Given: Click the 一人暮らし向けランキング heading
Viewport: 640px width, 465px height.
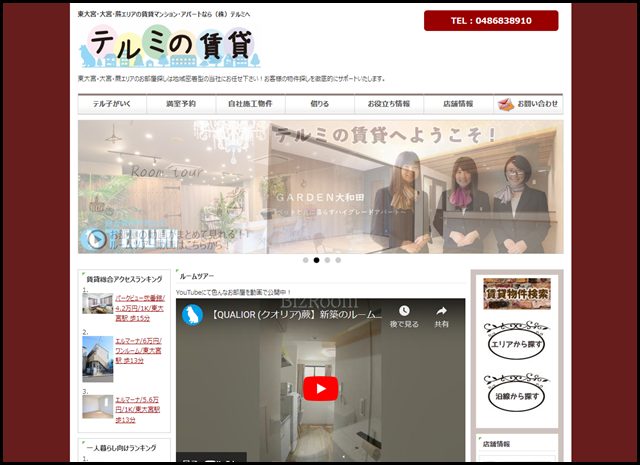Looking at the screenshot, I should click(x=121, y=448).
